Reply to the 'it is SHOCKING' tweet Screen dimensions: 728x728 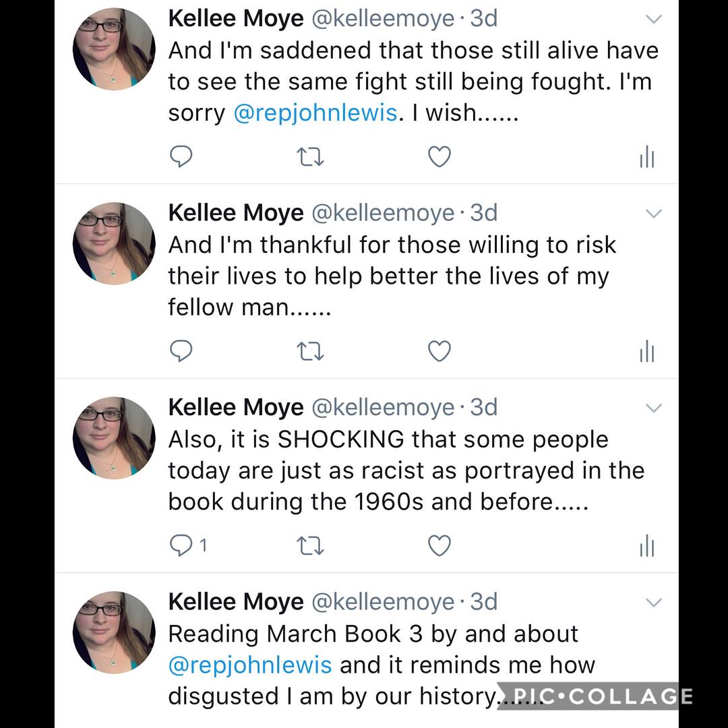181,545
